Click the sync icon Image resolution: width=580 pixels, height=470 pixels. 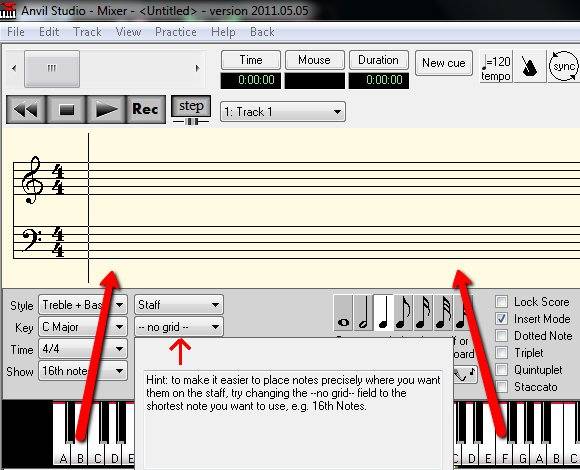click(563, 67)
